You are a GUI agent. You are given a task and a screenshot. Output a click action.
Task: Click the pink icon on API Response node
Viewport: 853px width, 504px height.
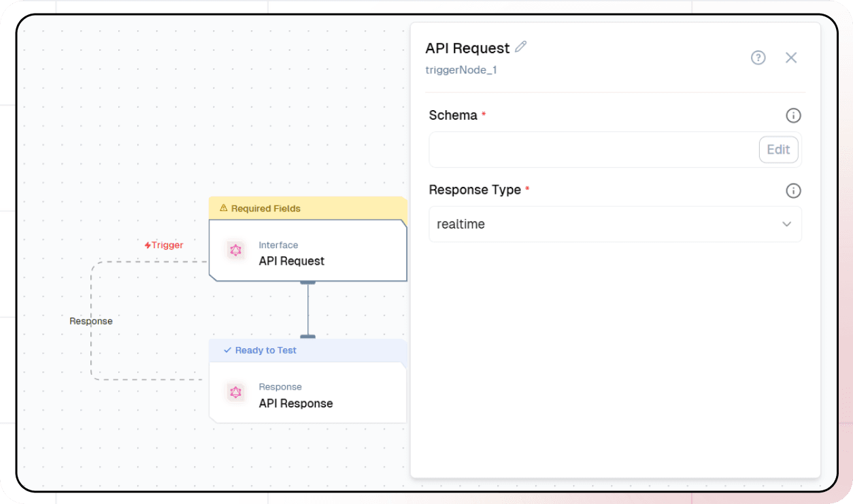point(235,392)
